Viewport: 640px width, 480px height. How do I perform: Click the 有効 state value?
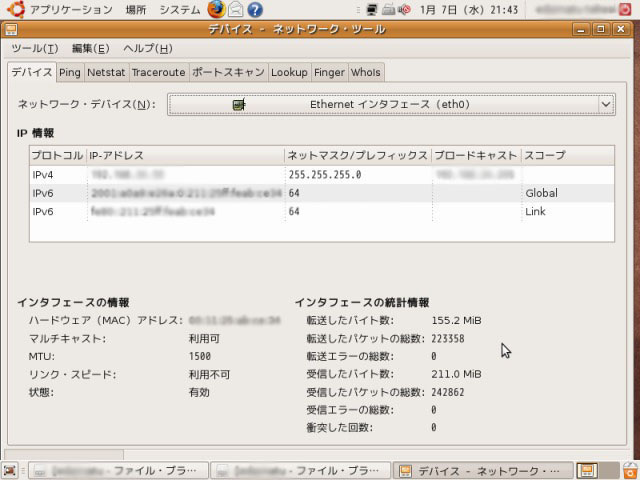[x=199, y=392]
